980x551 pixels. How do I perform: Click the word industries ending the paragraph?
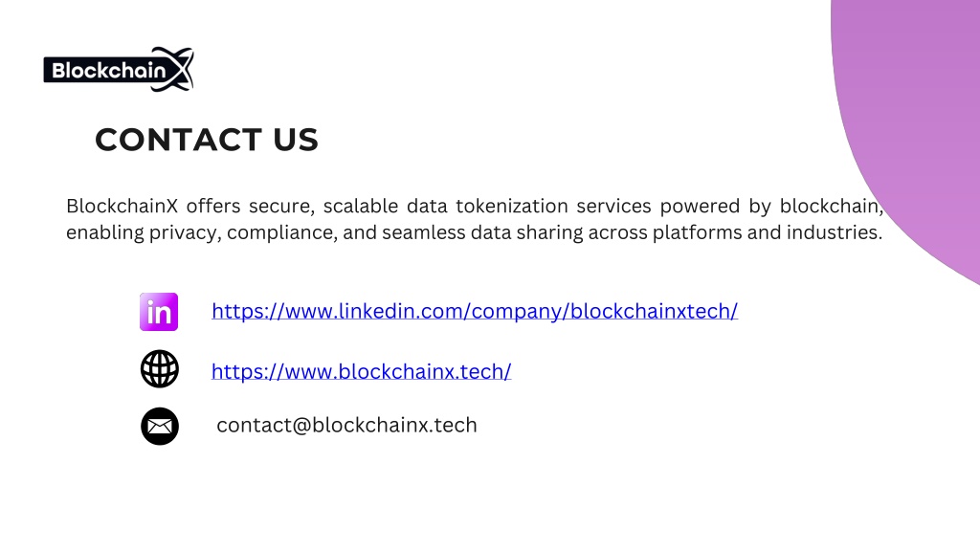pyautogui.click(x=835, y=232)
